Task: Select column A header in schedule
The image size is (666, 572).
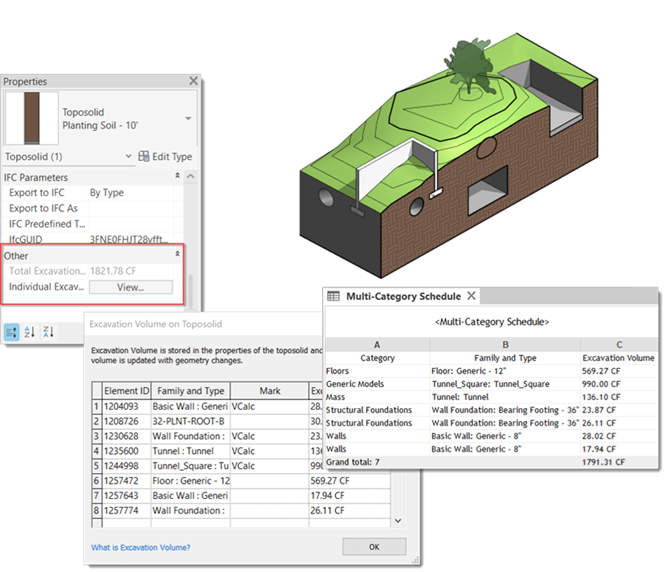Action: [377, 344]
